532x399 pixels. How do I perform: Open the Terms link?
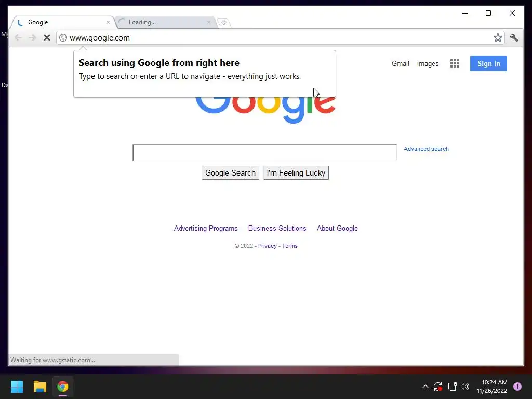pyautogui.click(x=289, y=246)
